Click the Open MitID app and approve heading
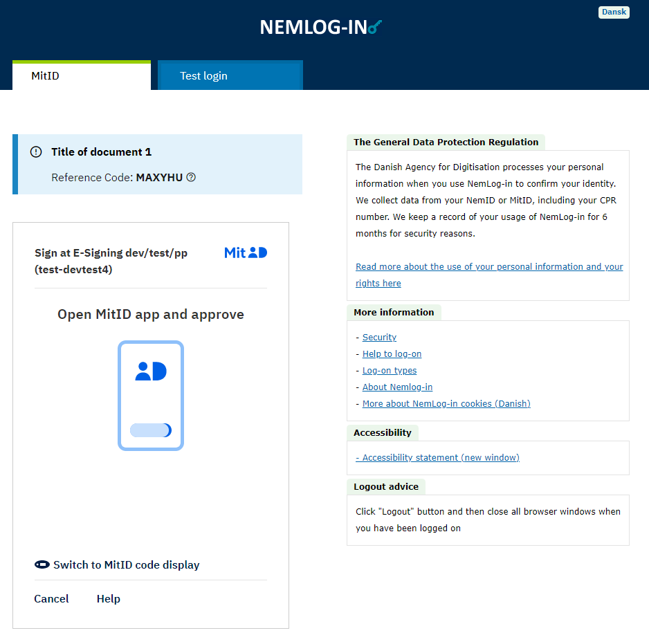Screen dimensions: 649x644 click(x=151, y=315)
